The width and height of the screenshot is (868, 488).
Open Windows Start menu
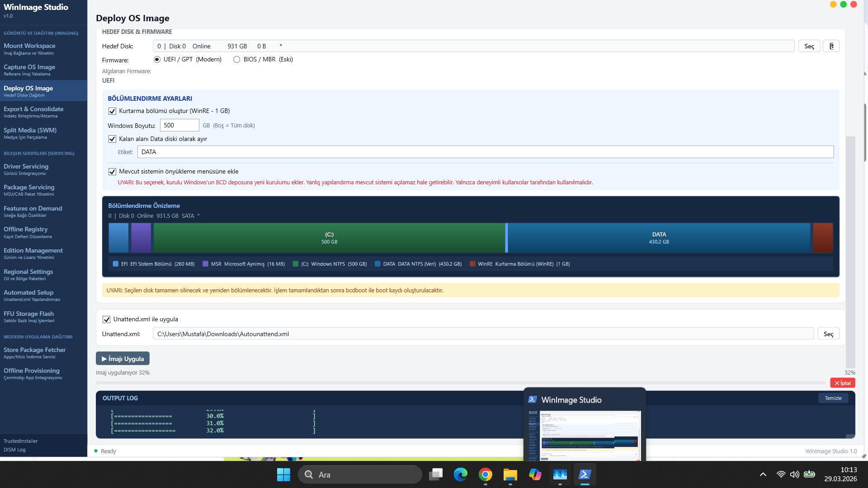(x=283, y=474)
